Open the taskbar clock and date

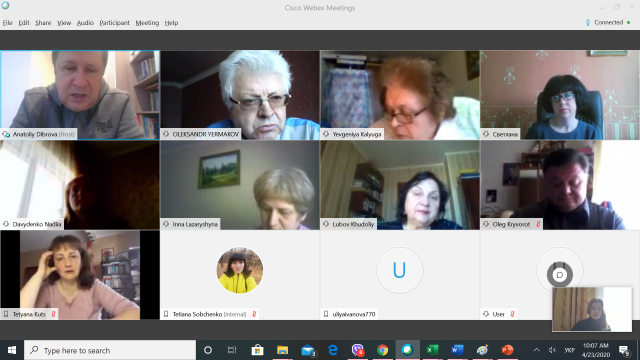[x=596, y=350]
